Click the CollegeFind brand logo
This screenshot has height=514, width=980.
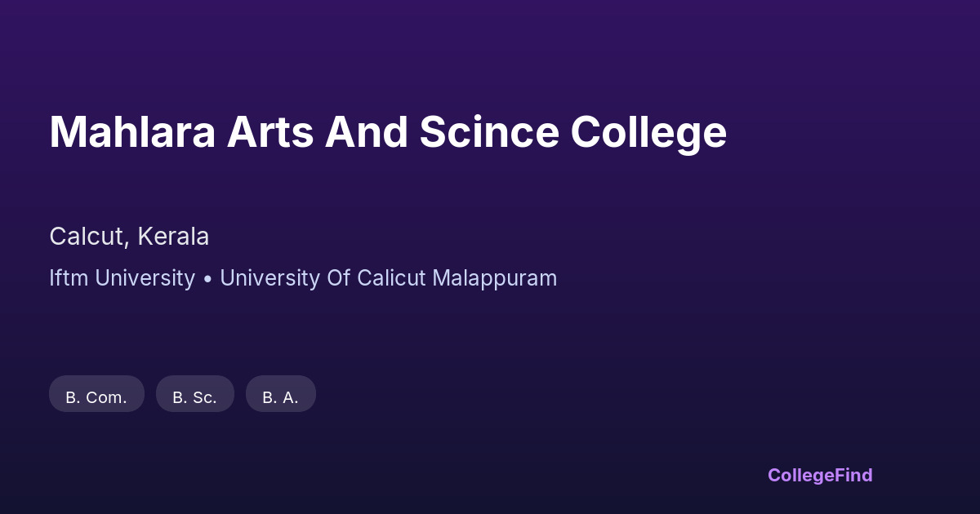coord(819,475)
